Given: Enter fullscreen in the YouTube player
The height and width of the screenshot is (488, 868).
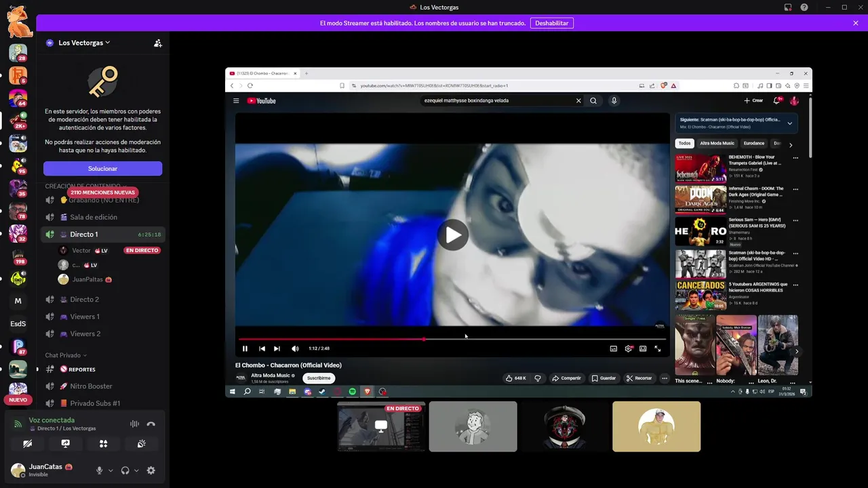Looking at the screenshot, I should (x=657, y=348).
